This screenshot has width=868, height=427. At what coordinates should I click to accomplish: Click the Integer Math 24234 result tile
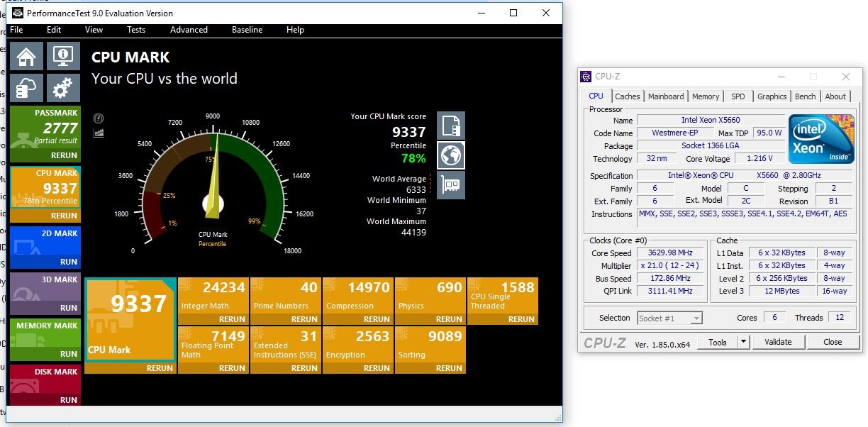tap(212, 296)
